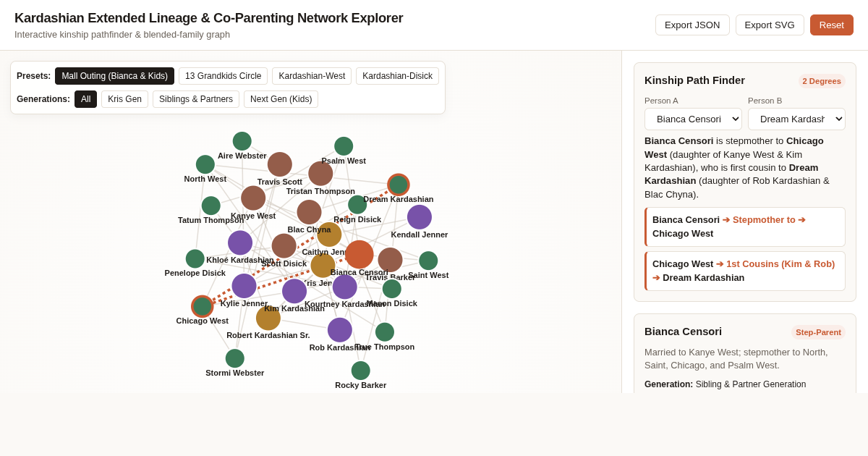Click the Export JSON button

tap(692, 25)
